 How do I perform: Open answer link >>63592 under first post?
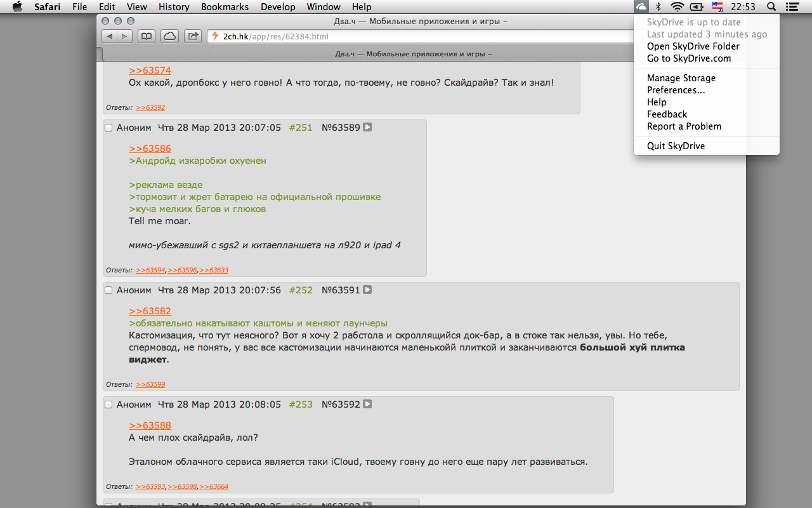click(x=150, y=108)
